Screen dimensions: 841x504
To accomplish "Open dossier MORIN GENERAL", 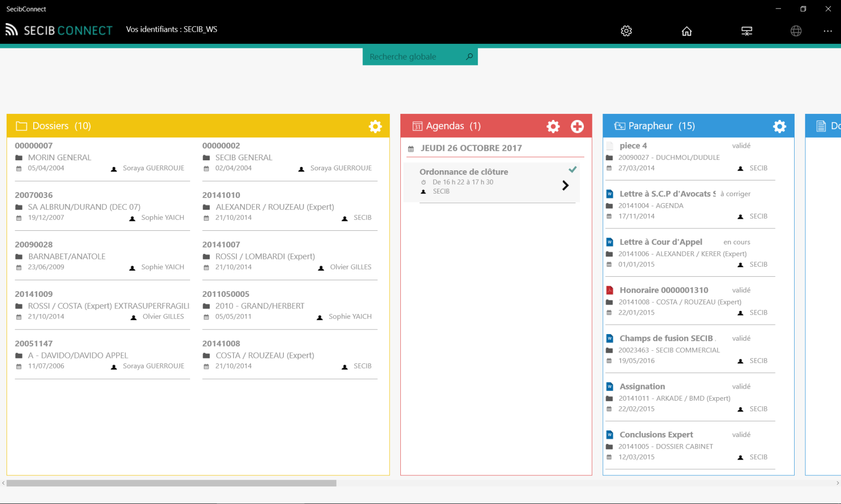I will click(59, 158).
